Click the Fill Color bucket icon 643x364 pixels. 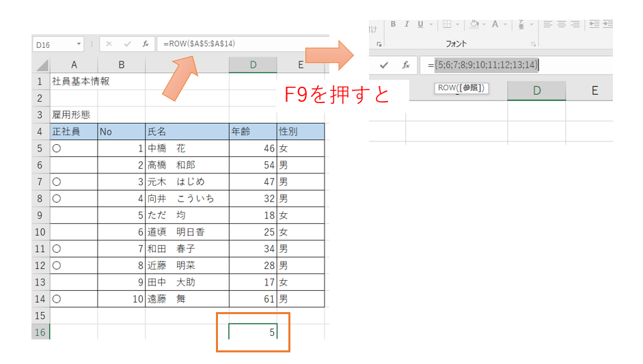(x=474, y=24)
